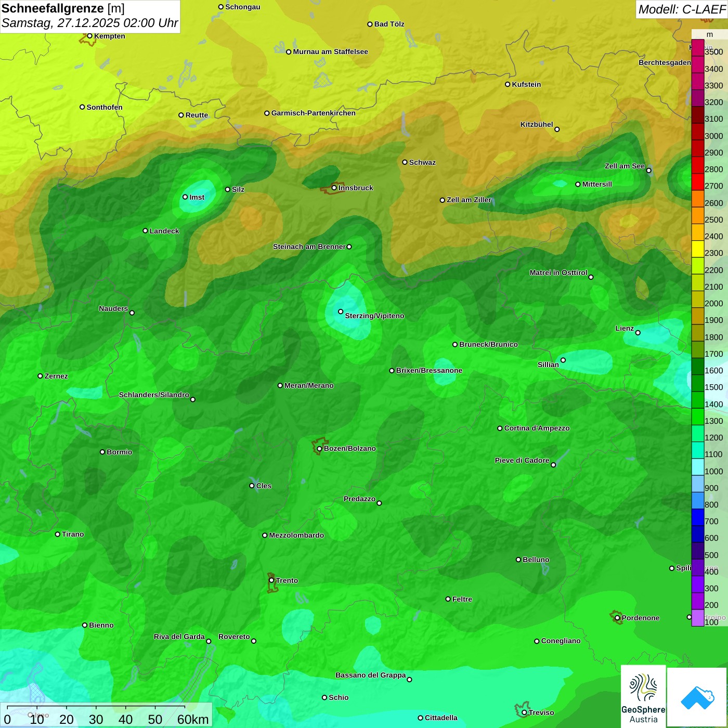Click the Bruneck/Brunico label
This screenshot has width=728, height=728.
pos(488,344)
